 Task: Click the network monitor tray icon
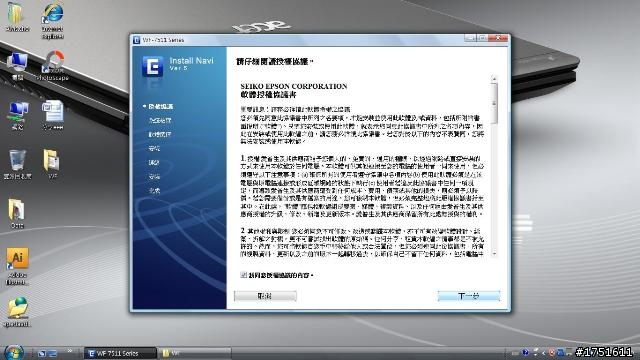point(560,352)
